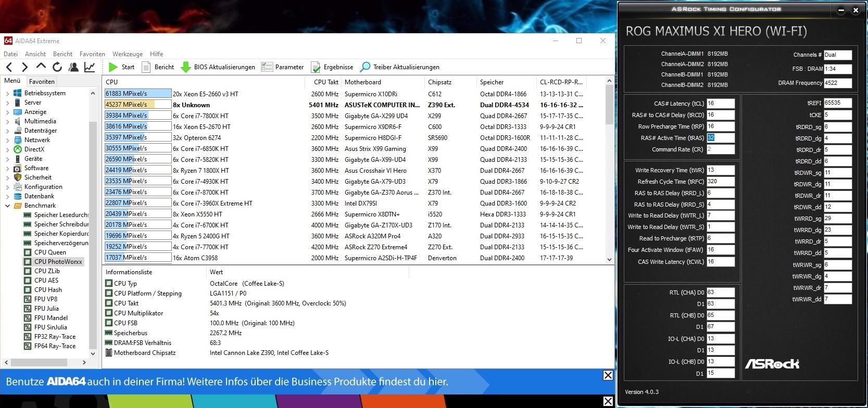
Task: Open the Hilfe menu
Action: click(x=156, y=54)
